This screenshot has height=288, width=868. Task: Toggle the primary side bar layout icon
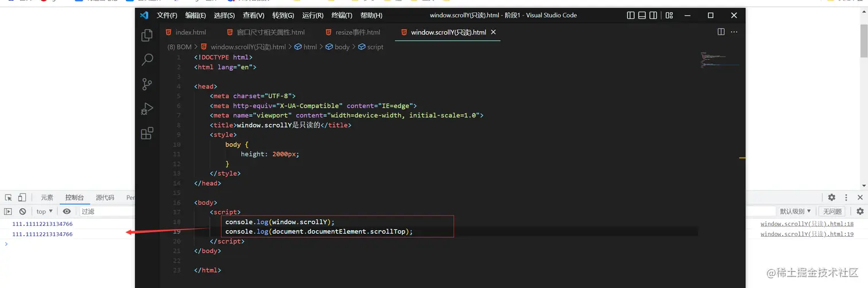(631, 16)
